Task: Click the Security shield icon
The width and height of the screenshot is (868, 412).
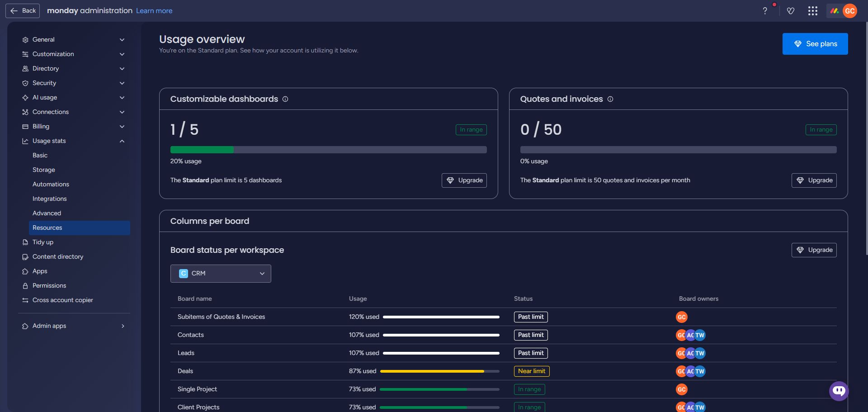Action: pos(25,83)
